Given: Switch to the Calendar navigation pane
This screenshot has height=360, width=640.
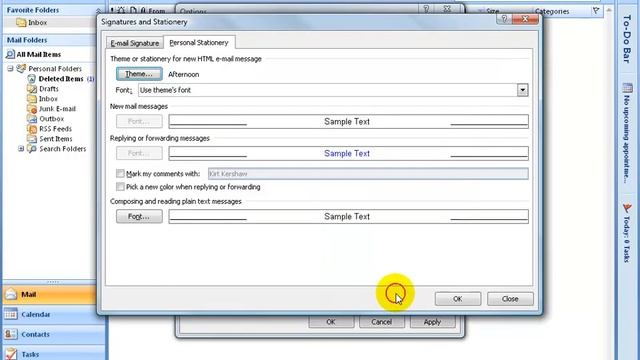Looking at the screenshot, I should coord(53,314).
